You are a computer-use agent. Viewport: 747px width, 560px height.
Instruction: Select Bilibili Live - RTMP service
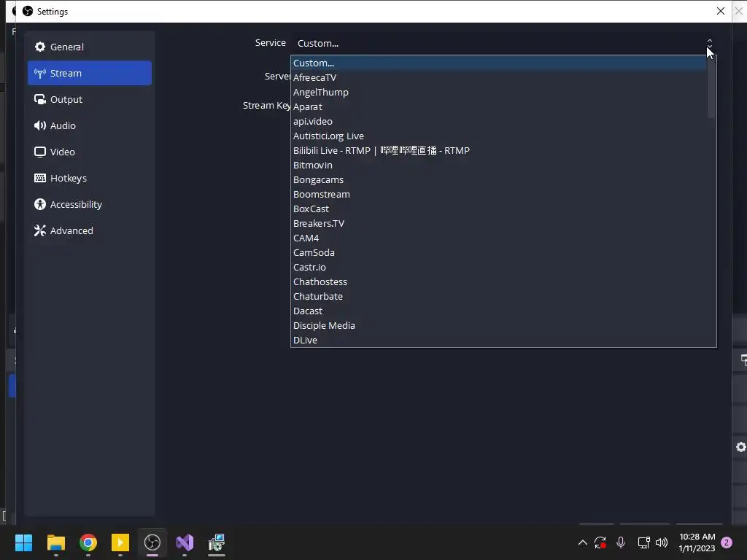(x=499, y=150)
